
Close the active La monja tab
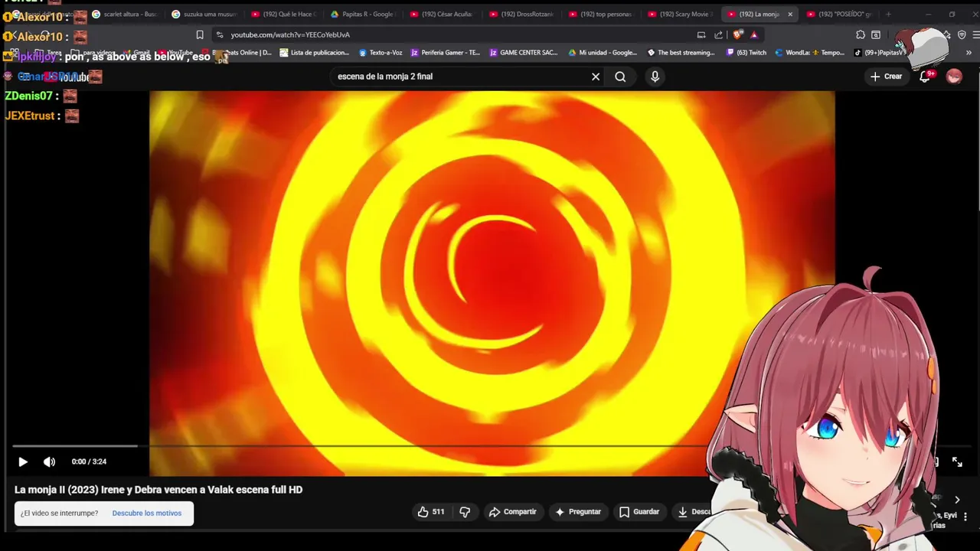click(x=790, y=14)
